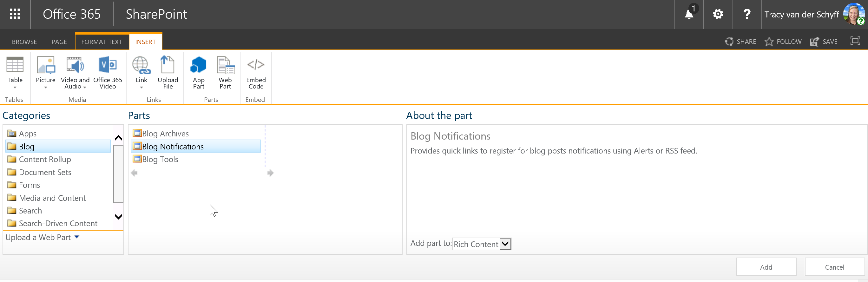The height and width of the screenshot is (282, 868).
Task: Follow this site using the star
Action: click(x=783, y=42)
